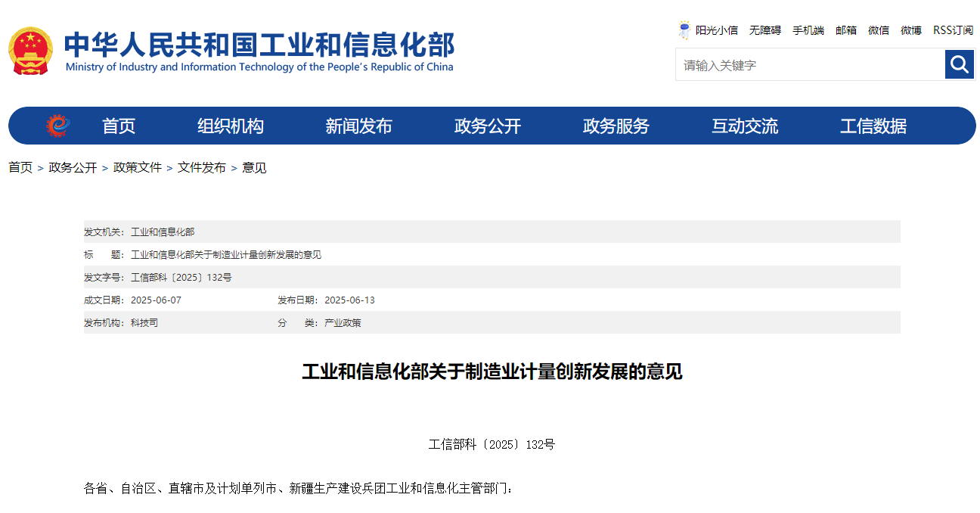Click the 邮箱 link
This screenshot has width=980, height=513.
coord(846,30)
